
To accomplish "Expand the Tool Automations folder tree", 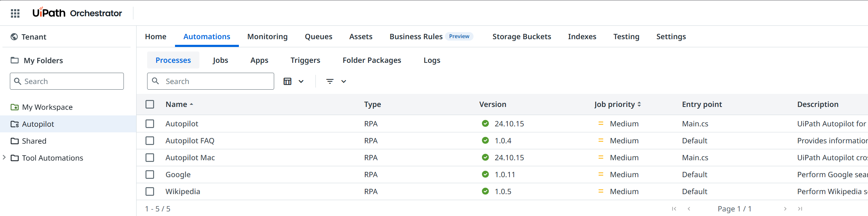I will point(4,157).
